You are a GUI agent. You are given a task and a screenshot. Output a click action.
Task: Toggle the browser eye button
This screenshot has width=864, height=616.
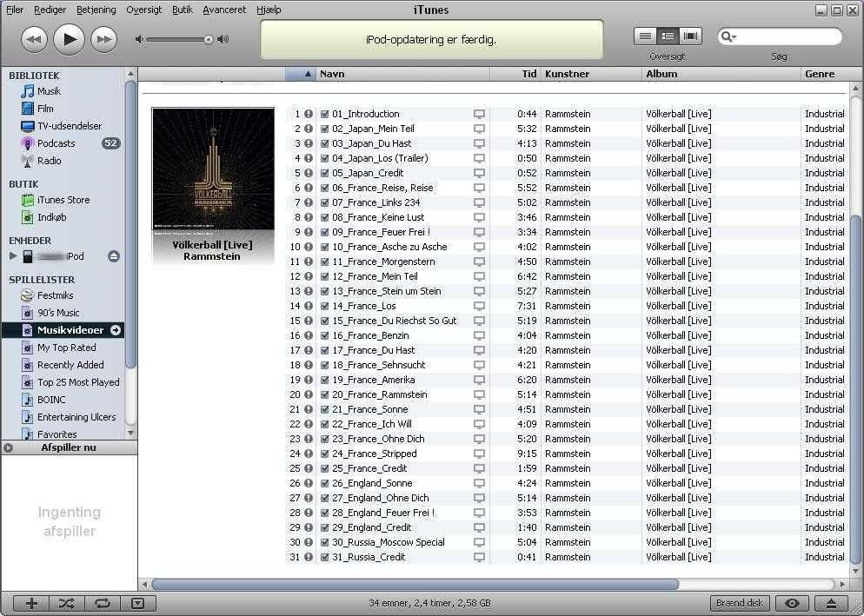(x=793, y=603)
